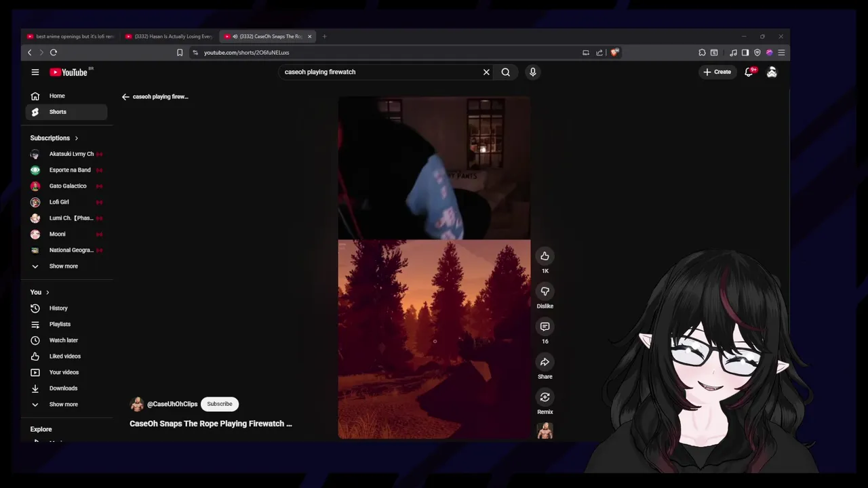Click the Short title 'CaseOh Snaps The Rope...'
Image resolution: width=868 pixels, height=488 pixels.
(x=211, y=424)
